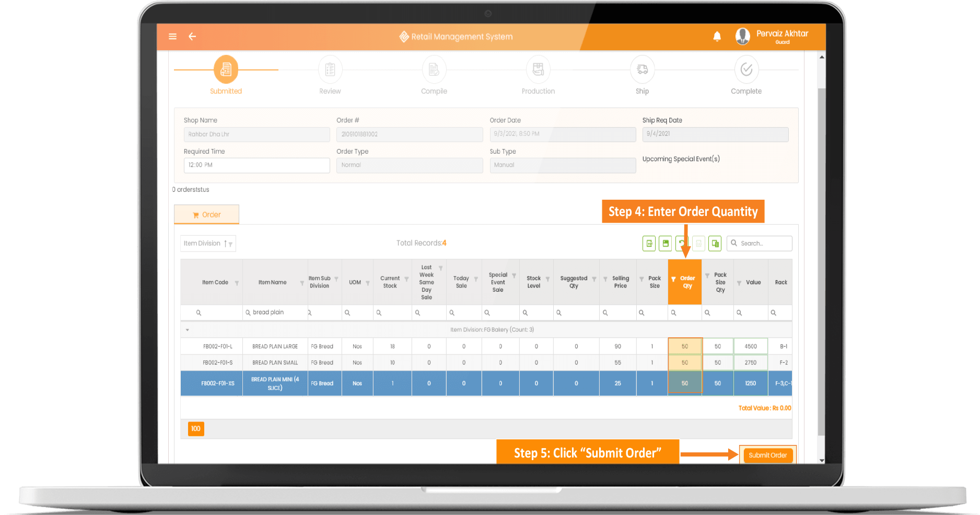Open the Pack Size Qty filter funnel
980x515 pixels.
(x=707, y=276)
